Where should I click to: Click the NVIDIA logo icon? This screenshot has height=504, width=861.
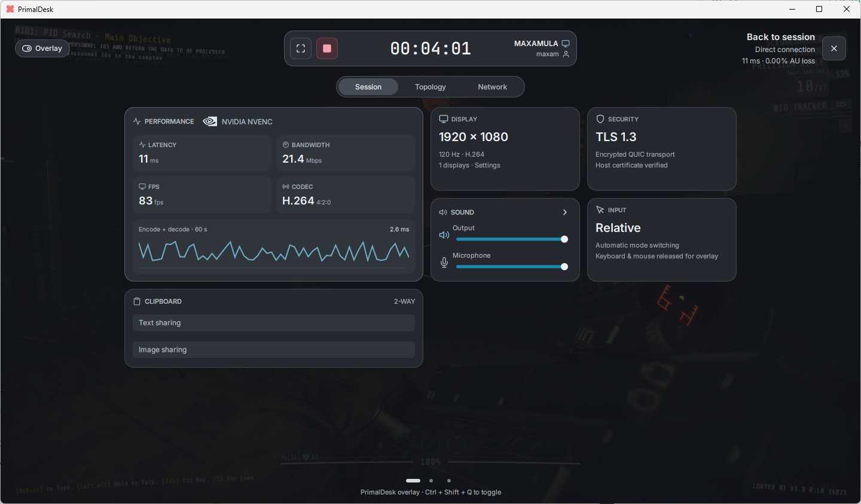(210, 121)
